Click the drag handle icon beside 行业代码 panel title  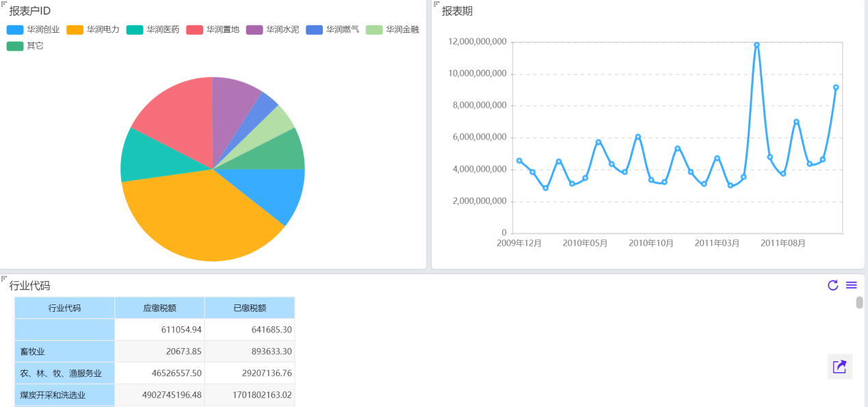pyautogui.click(x=3, y=278)
